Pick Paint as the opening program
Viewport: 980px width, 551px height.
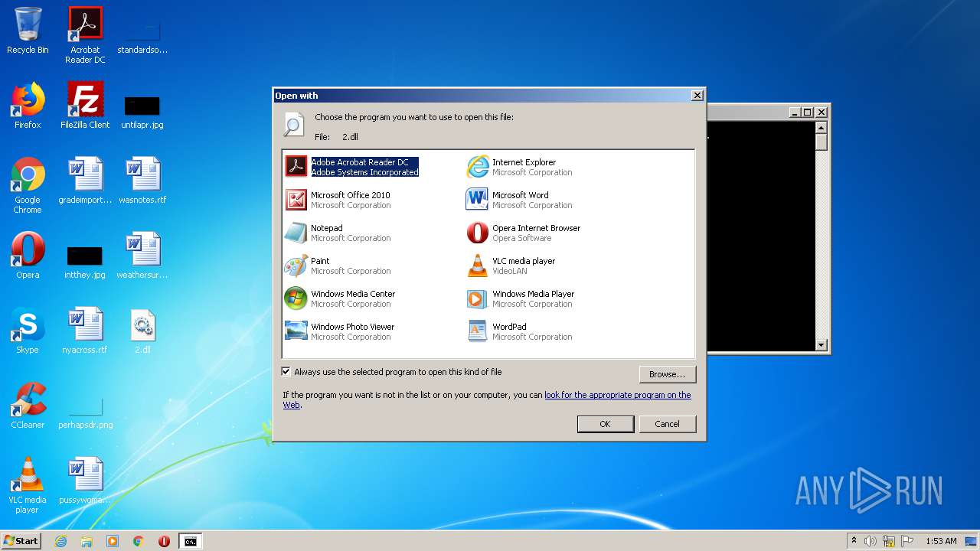338,266
